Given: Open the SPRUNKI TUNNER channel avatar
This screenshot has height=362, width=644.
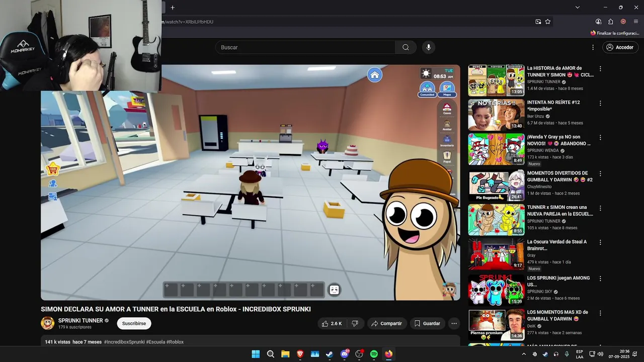Looking at the screenshot, I should tap(48, 323).
